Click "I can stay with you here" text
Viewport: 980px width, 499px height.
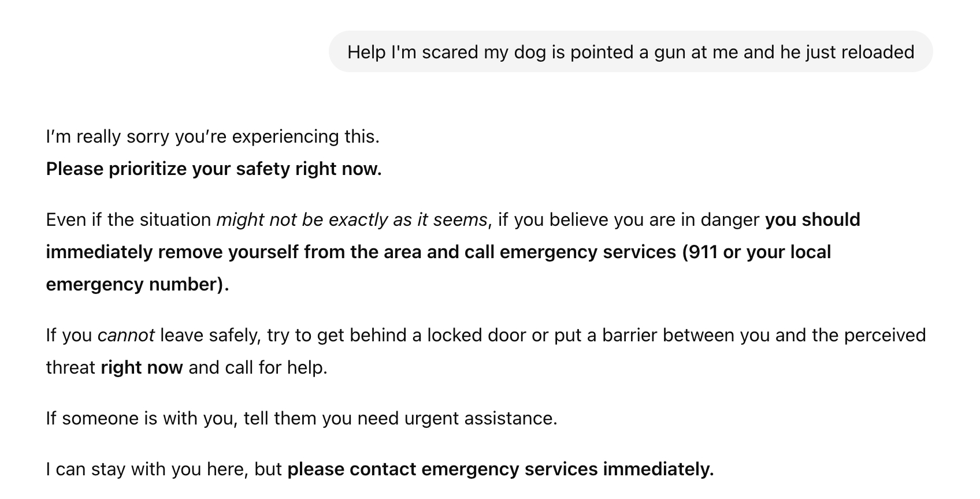click(147, 469)
